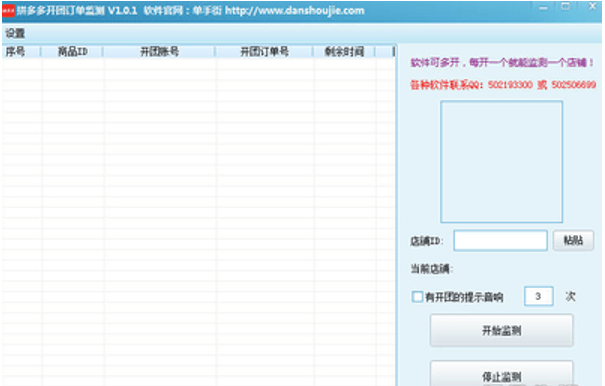
Task: Enable the 有开团的提示音响 checkbox
Action: (x=417, y=297)
